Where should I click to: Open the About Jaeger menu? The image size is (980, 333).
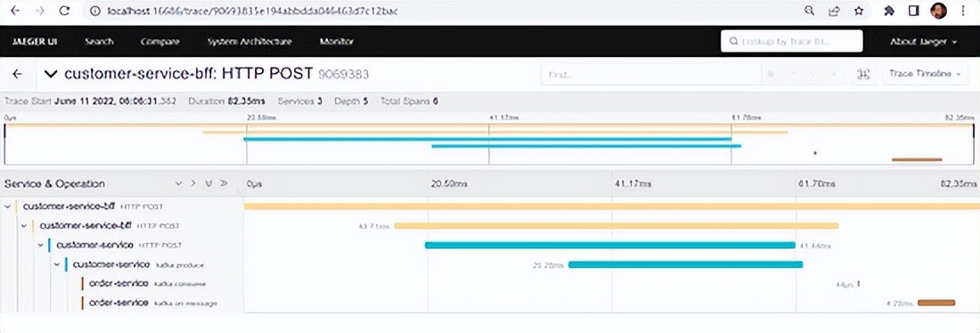pos(924,42)
